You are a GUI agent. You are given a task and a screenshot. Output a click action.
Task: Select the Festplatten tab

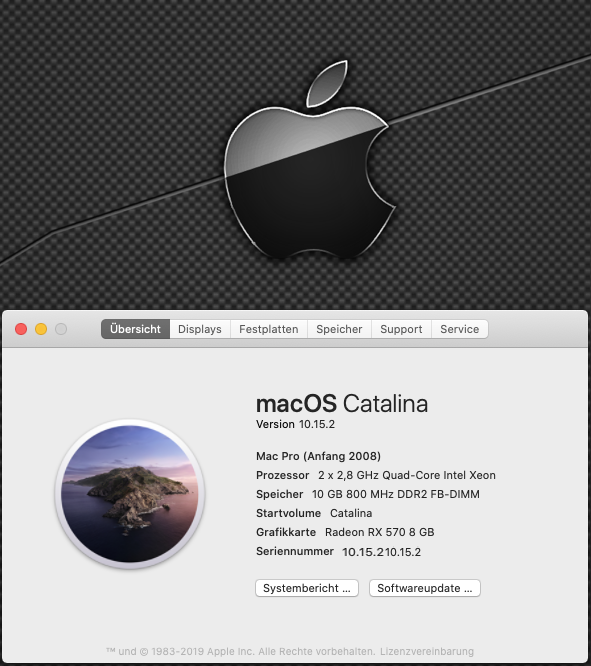point(269,329)
